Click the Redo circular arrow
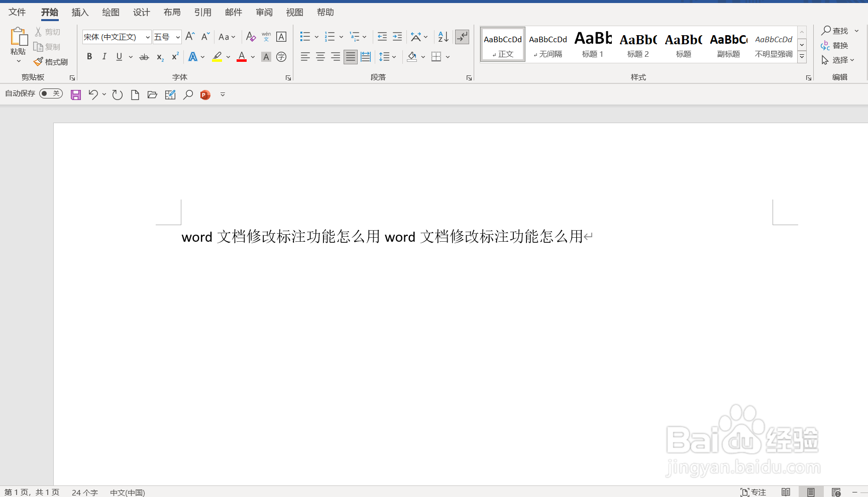This screenshot has width=868, height=497. [118, 95]
